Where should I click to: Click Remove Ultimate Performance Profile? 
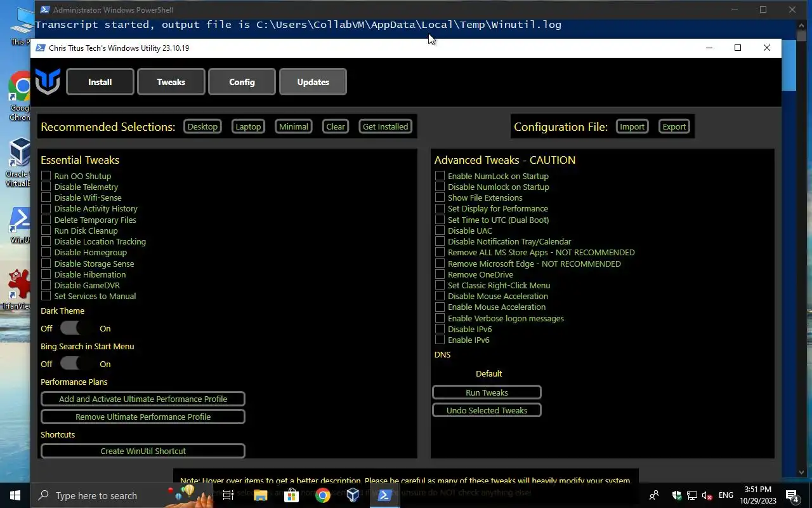pos(143,417)
